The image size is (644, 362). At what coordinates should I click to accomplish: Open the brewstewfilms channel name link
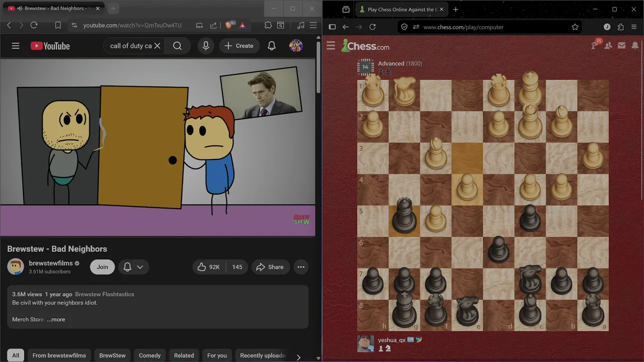coord(50,263)
